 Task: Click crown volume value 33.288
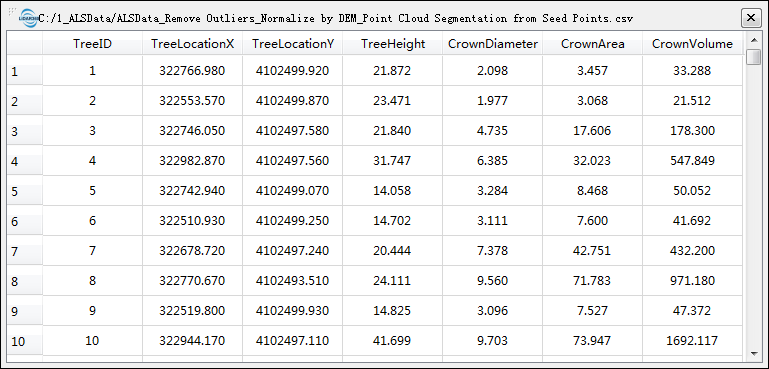pyautogui.click(x=692, y=71)
